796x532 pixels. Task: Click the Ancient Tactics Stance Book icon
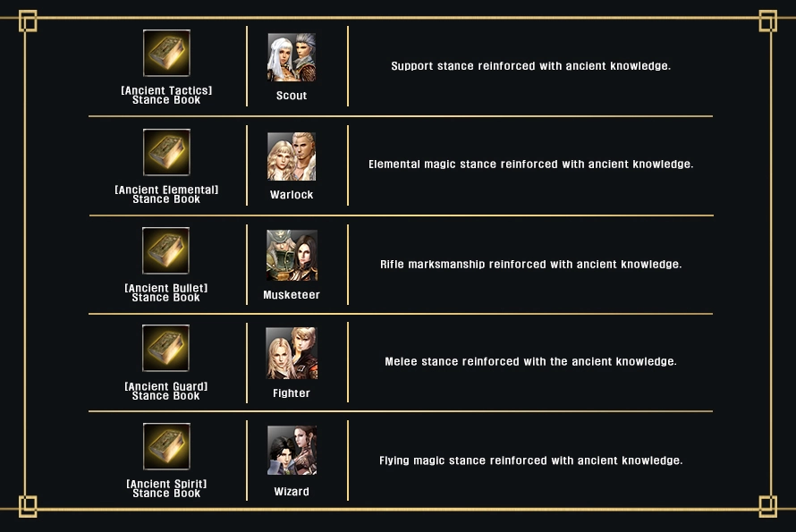point(166,53)
